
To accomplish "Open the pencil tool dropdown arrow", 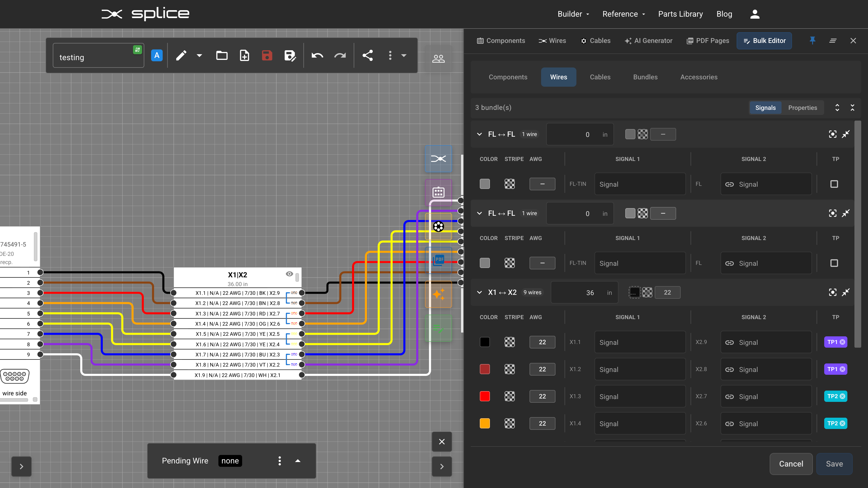I will (199, 56).
